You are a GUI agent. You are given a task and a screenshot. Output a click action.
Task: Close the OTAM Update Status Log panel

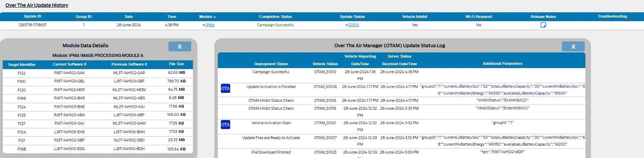pos(573,46)
